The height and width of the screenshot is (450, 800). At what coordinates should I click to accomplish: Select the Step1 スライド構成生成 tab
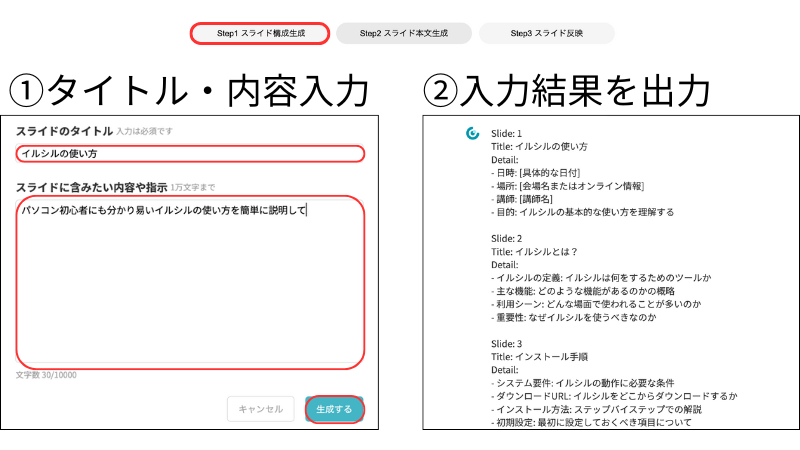pyautogui.click(x=260, y=34)
